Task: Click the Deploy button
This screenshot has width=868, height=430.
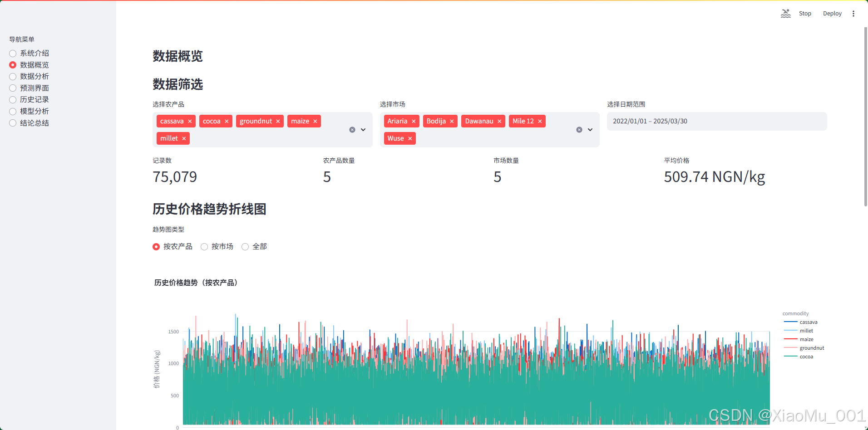Action: tap(832, 14)
